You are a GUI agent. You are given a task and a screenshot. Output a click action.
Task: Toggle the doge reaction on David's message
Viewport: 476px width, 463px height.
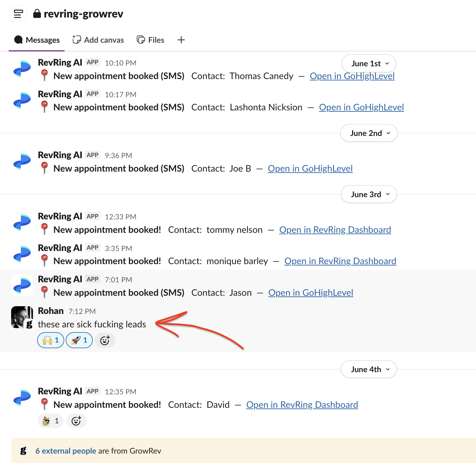point(50,421)
